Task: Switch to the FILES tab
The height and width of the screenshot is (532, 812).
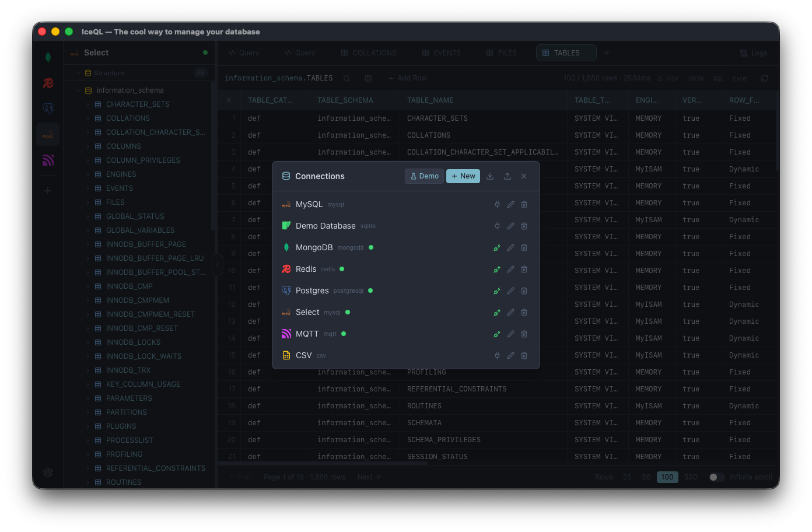Action: (502, 53)
